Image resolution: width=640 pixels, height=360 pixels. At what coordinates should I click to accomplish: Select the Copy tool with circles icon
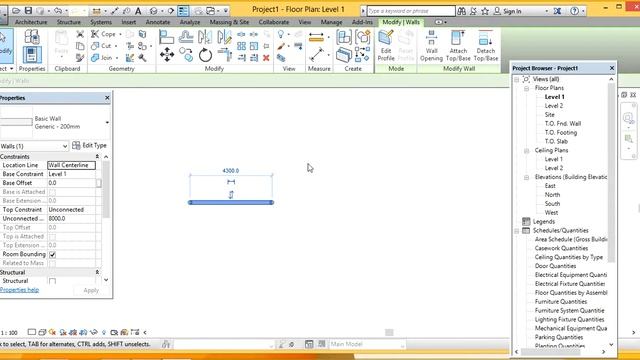click(186, 54)
